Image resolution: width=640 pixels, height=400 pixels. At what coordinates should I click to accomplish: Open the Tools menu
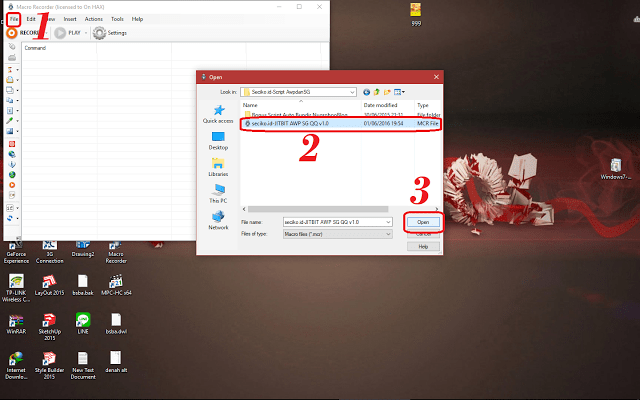117,18
